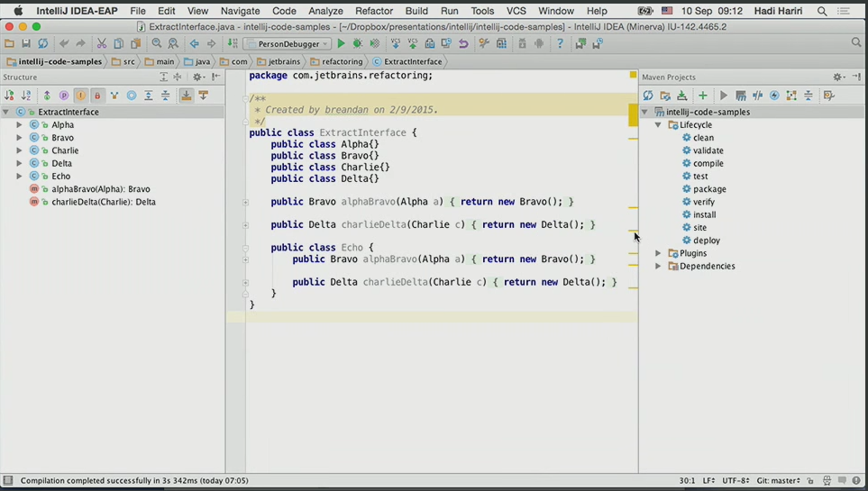Toggle Maven offline mode

[757, 95]
